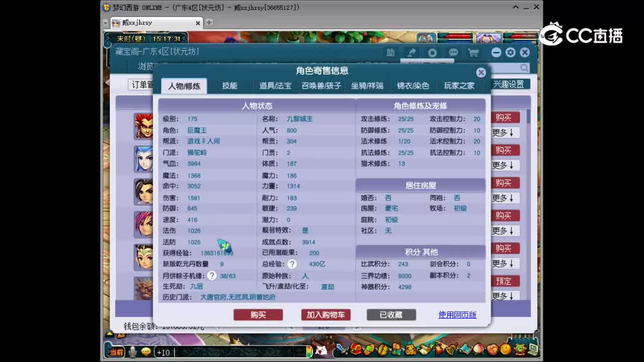Viewport: 644px width, 362px height.
Task: Close the 威xxjhzsy client tab
Action: 198,23
